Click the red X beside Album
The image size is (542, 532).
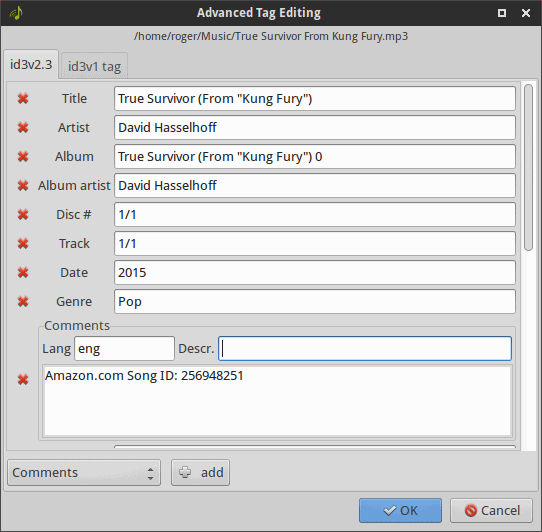pyautogui.click(x=23, y=157)
